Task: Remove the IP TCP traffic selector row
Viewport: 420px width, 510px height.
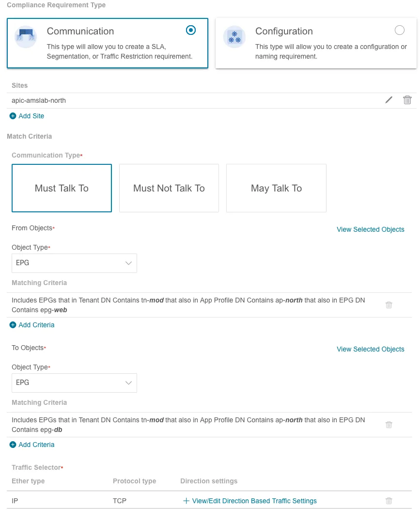Action: pyautogui.click(x=389, y=501)
